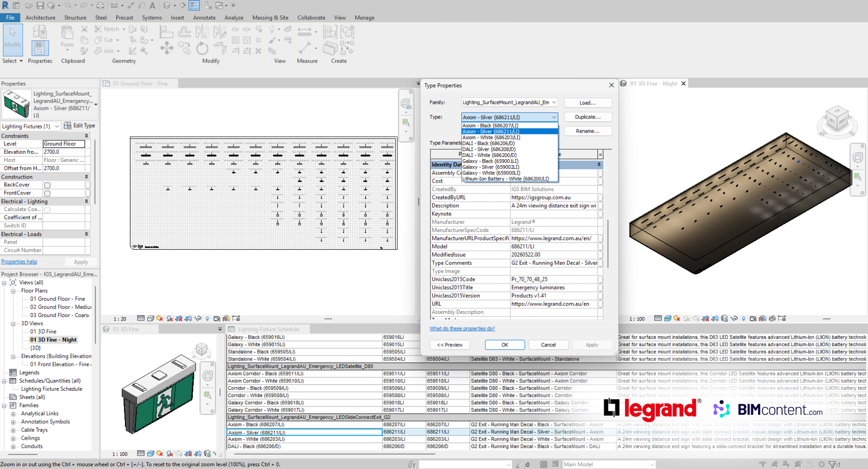Screen dimensions: 868x469
Task: Click the Properties palette icon in ribbon
Action: pos(40,48)
